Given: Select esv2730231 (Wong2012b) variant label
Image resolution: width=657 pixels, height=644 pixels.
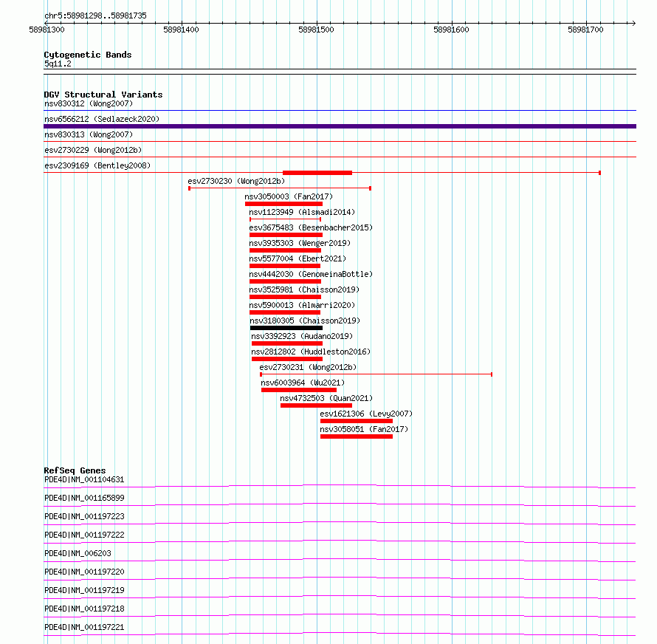Looking at the screenshot, I should click(308, 367).
